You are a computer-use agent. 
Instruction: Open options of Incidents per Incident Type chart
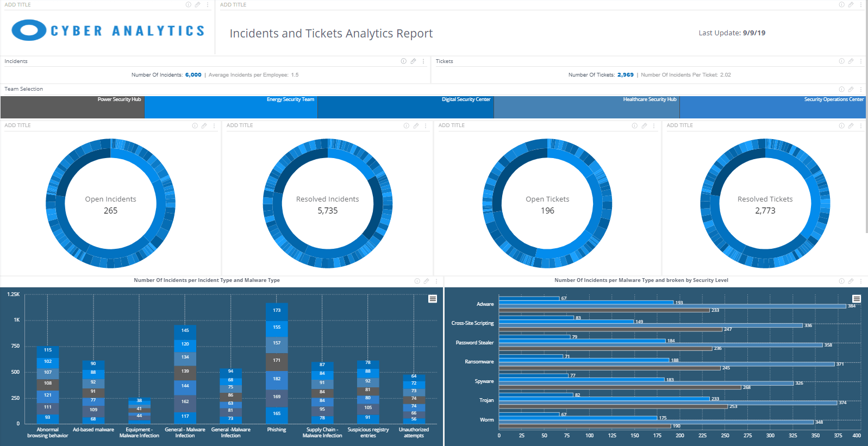click(x=436, y=281)
